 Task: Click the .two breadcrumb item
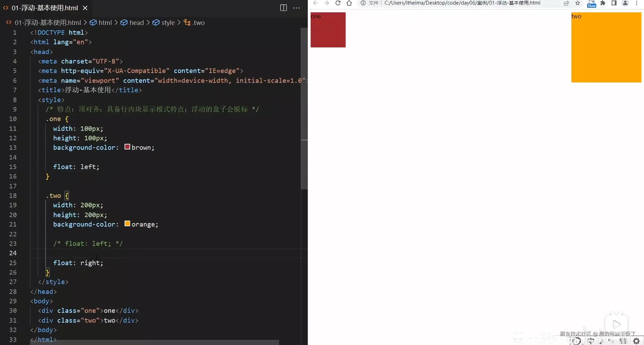198,23
